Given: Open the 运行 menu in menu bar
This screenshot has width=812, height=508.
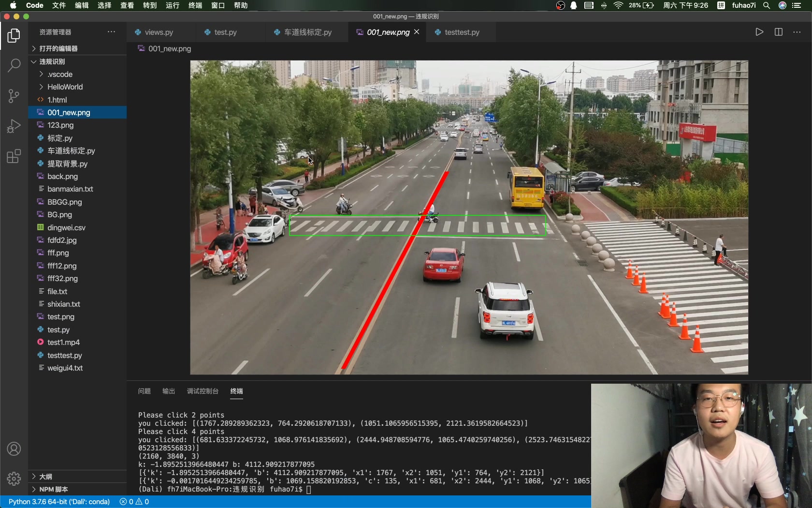Looking at the screenshot, I should (x=172, y=6).
